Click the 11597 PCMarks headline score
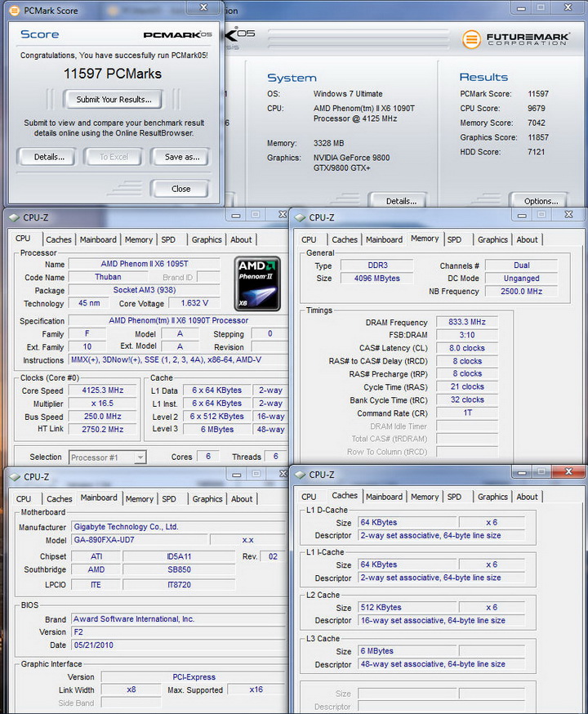The height and width of the screenshot is (714, 588). tap(113, 74)
